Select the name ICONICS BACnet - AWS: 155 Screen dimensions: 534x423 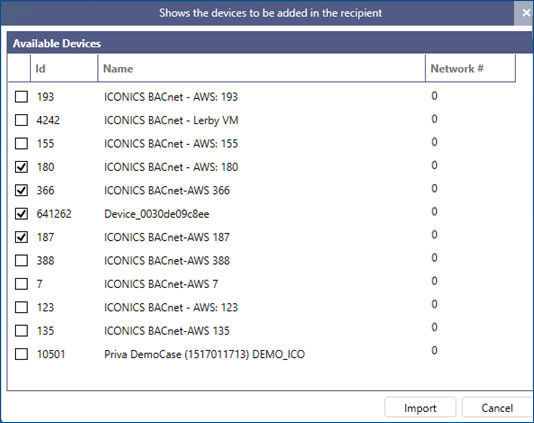[x=171, y=144]
